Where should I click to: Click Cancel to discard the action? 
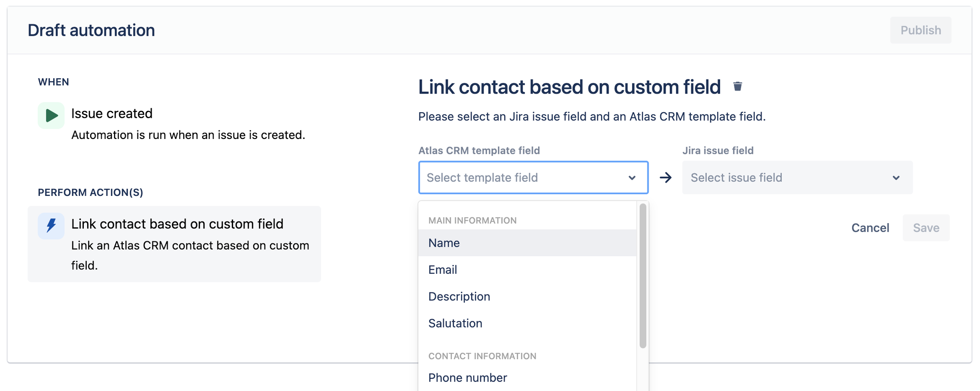pos(870,228)
